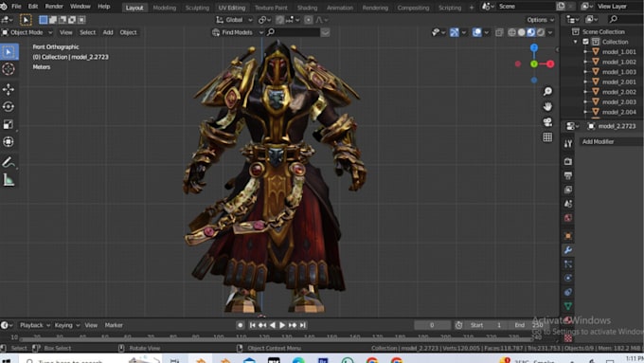Open the Playback dropdown
644x363 pixels.
pos(34,325)
